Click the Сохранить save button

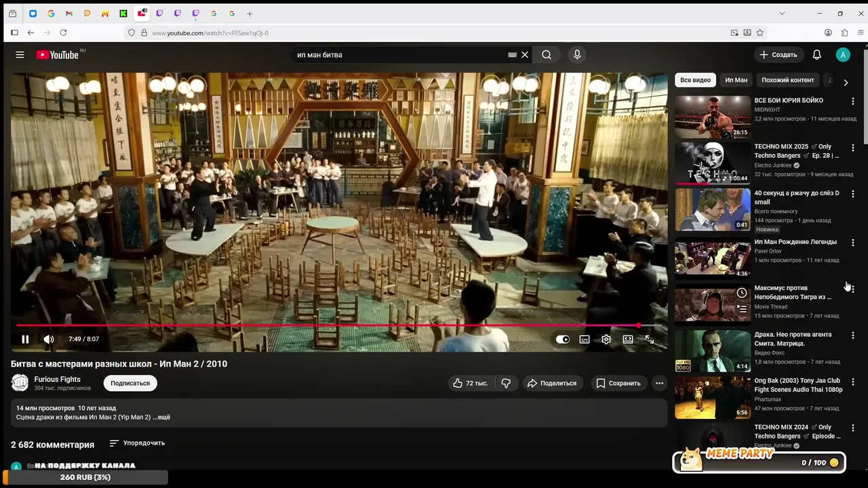coord(618,383)
